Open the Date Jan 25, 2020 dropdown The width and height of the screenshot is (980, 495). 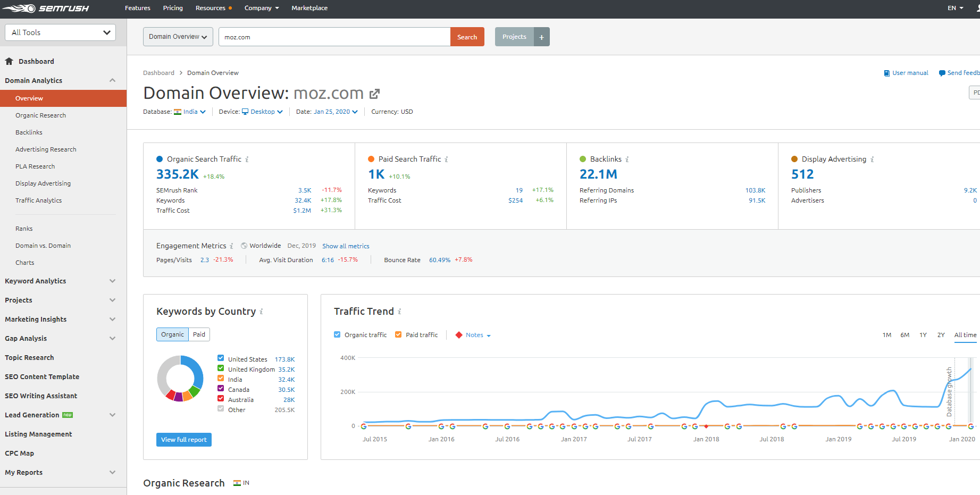tap(336, 112)
